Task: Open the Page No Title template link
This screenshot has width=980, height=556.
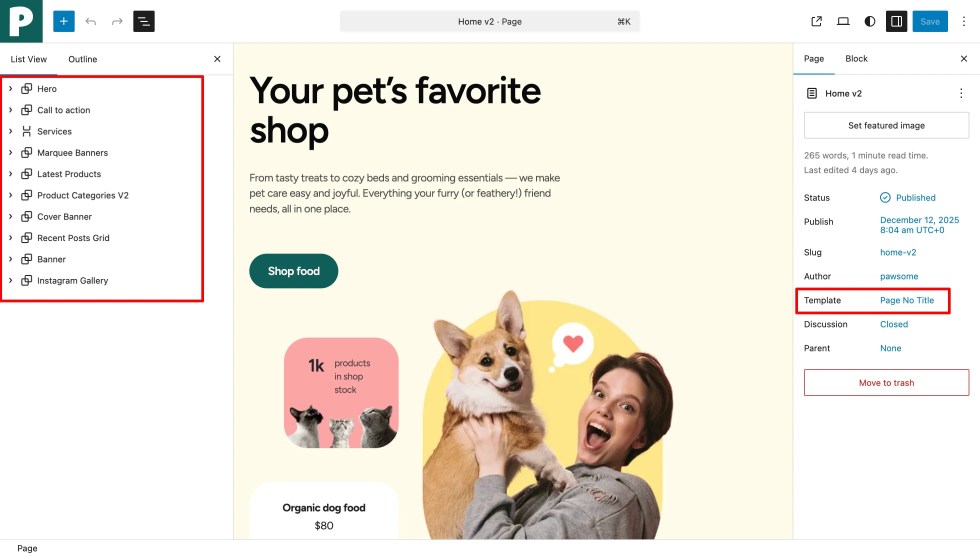Action: pyautogui.click(x=907, y=300)
